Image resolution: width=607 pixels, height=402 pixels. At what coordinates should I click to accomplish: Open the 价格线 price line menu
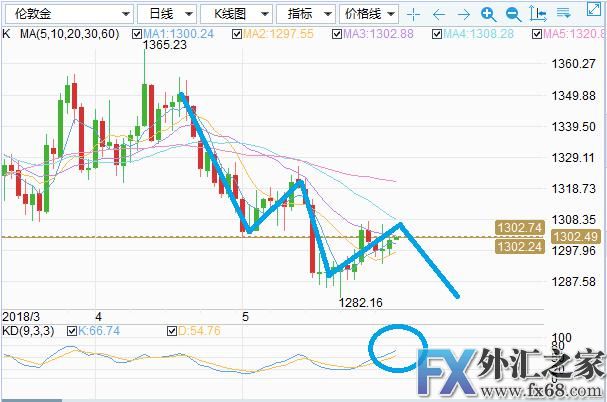(x=370, y=14)
